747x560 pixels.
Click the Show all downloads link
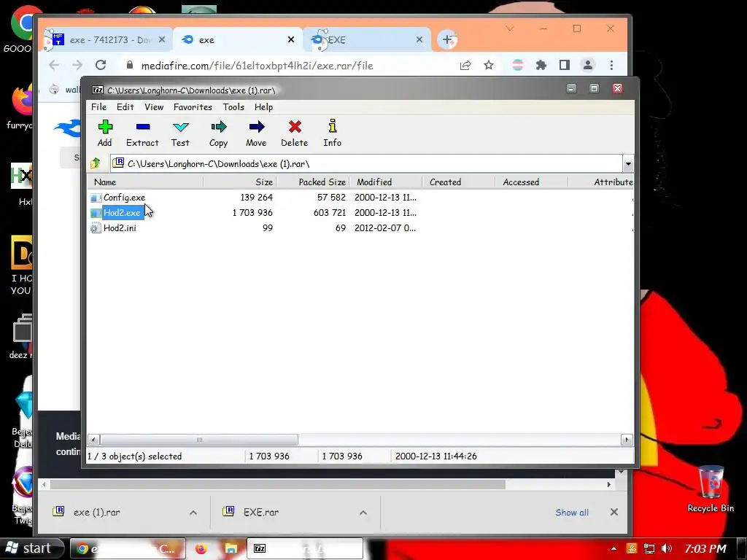click(x=572, y=513)
